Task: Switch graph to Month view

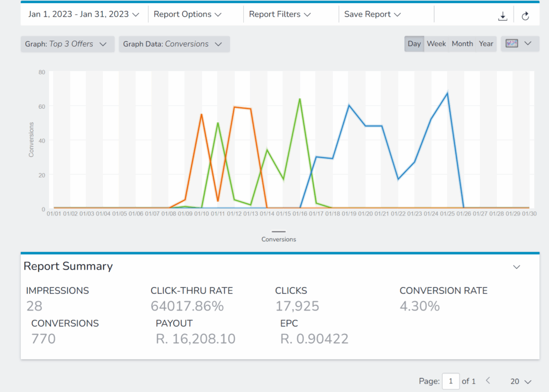Action: click(462, 44)
